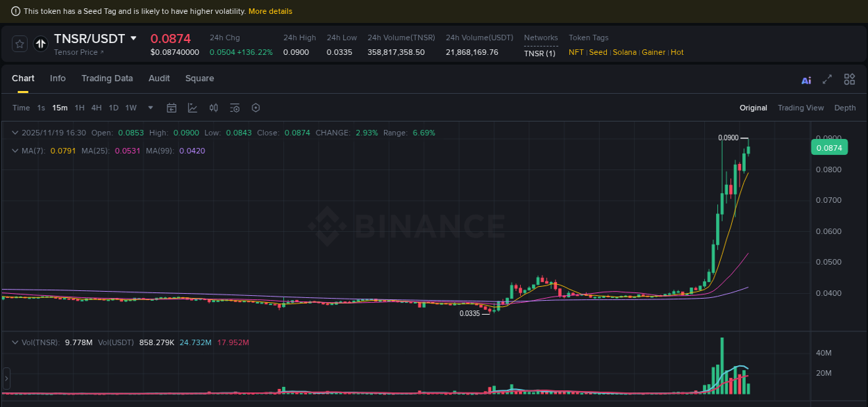
Task: Open the indicator search icon
Action: 234,108
